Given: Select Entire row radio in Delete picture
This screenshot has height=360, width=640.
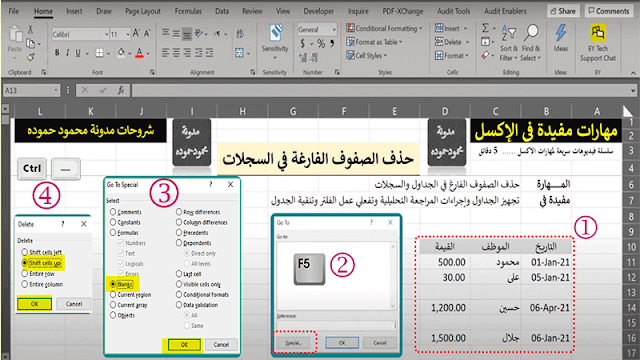Looking at the screenshot, I should click(24, 273).
